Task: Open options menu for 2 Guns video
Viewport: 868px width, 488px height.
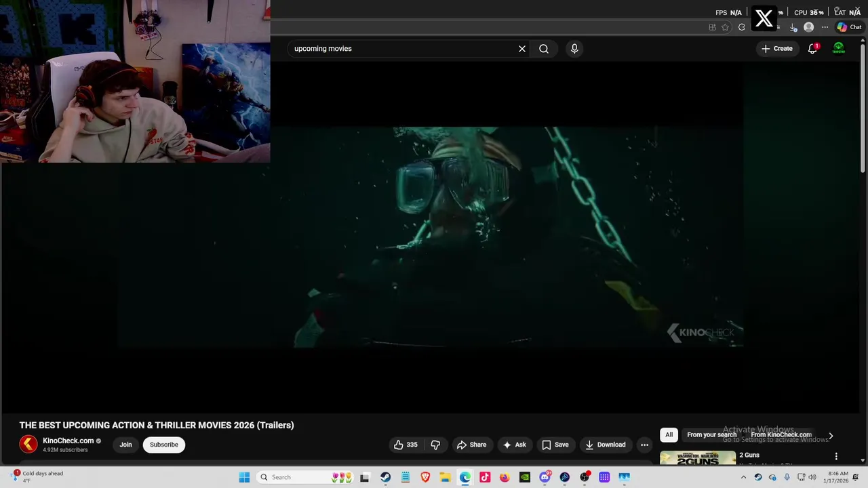Action: [836, 456]
